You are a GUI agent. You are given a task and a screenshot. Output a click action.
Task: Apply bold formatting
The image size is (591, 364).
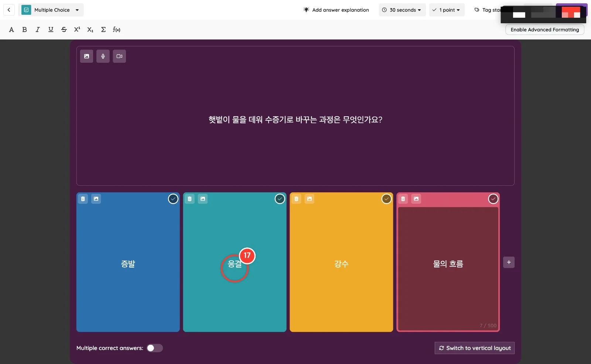coord(24,30)
